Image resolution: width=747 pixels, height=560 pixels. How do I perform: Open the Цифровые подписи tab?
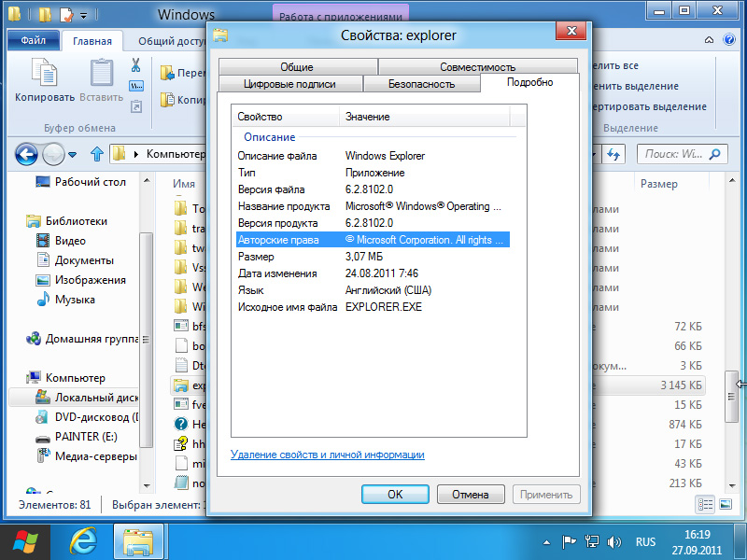tap(289, 84)
